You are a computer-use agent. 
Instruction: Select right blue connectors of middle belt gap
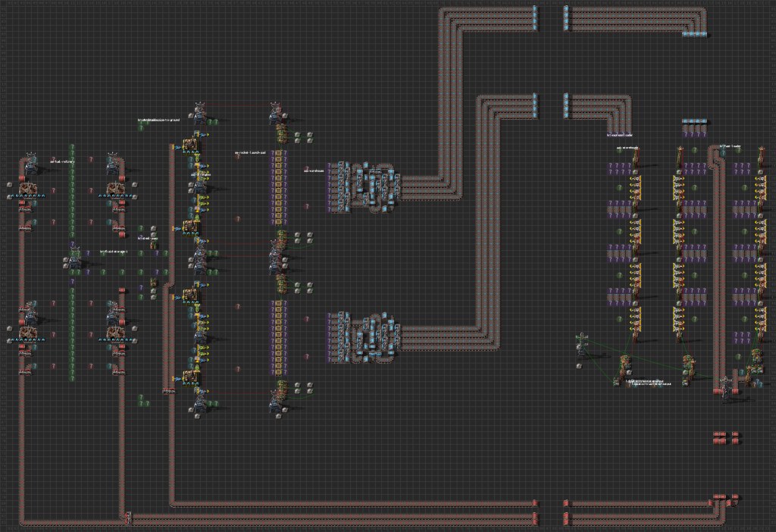[565, 105]
